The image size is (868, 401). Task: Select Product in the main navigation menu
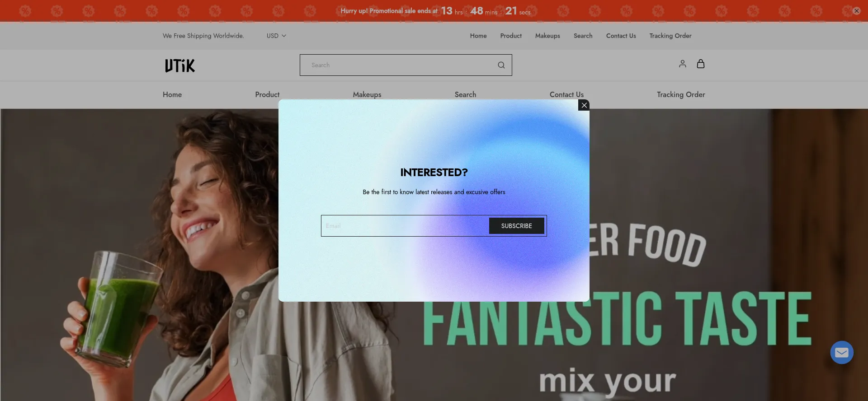[x=267, y=94]
